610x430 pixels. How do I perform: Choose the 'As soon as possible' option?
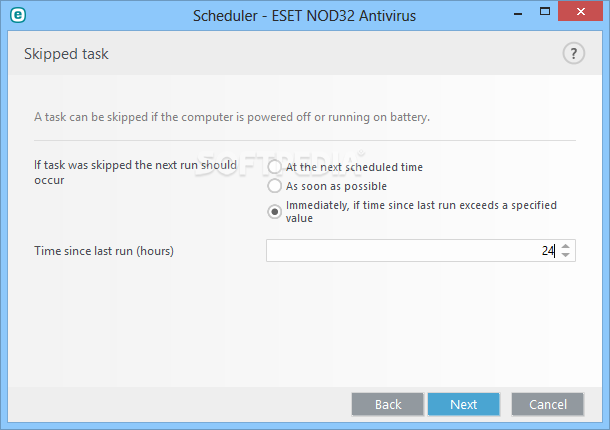(x=274, y=186)
